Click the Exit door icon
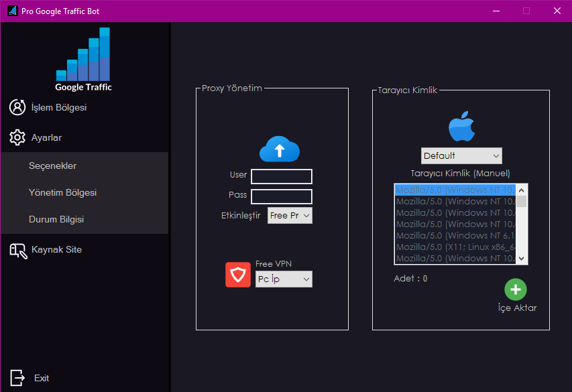The width and height of the screenshot is (572, 392). pos(17,378)
